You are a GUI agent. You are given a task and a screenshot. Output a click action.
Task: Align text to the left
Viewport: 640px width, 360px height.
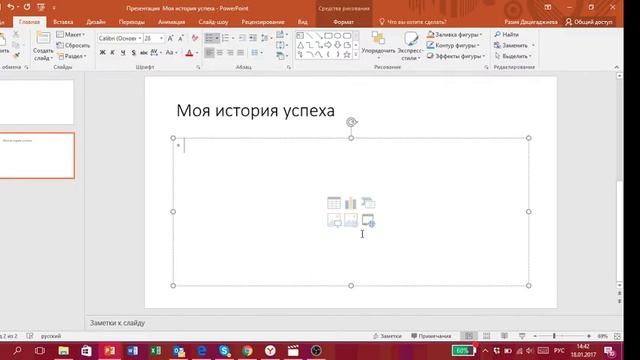pos(209,53)
